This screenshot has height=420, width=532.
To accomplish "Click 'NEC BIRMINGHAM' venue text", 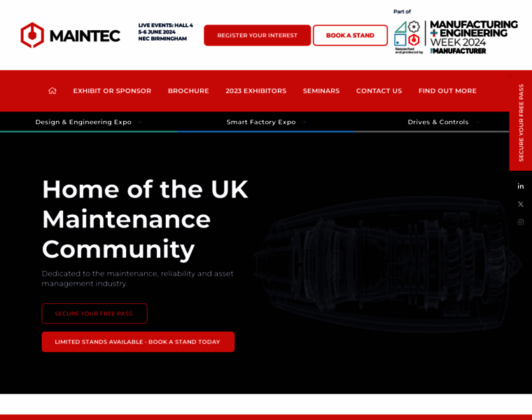I will [x=162, y=38].
